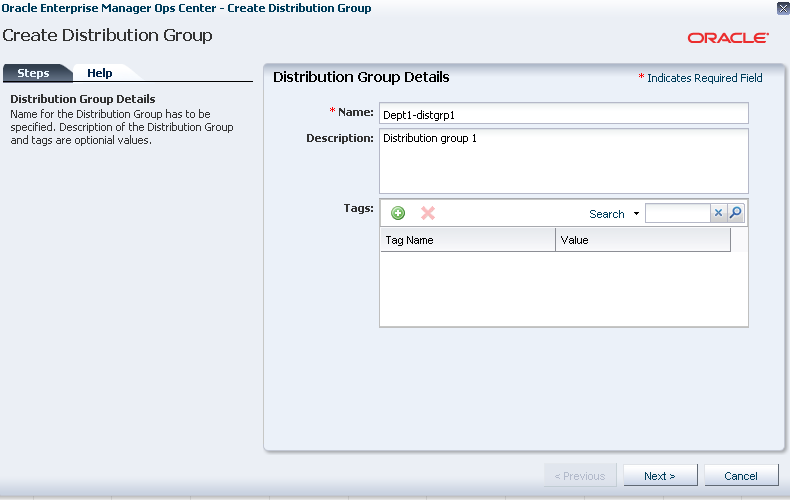
Task: Click the Tags: field label
Action: tap(359, 208)
